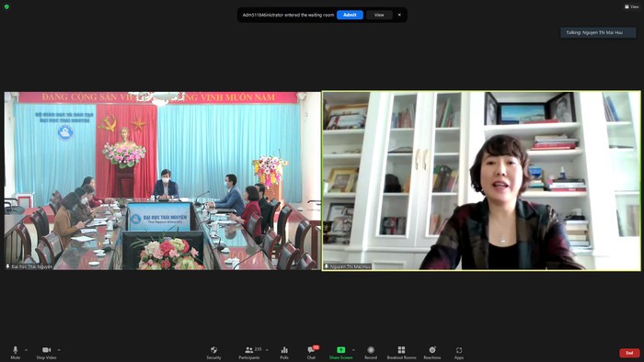Mute the microphone
The height and width of the screenshot is (362, 644).
tap(16, 352)
